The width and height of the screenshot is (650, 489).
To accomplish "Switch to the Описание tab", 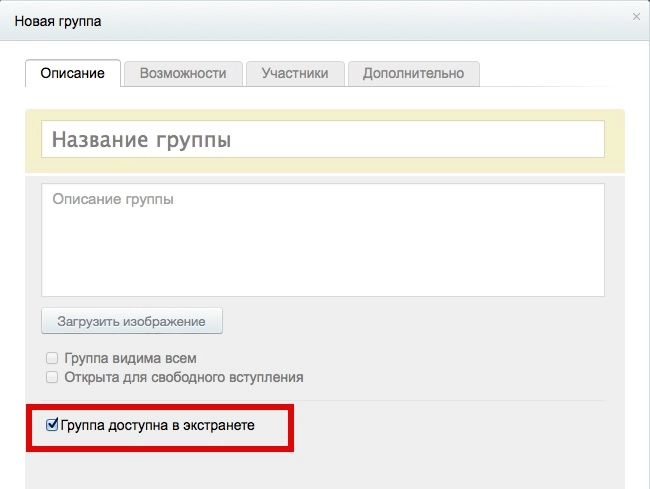I will click(72, 73).
